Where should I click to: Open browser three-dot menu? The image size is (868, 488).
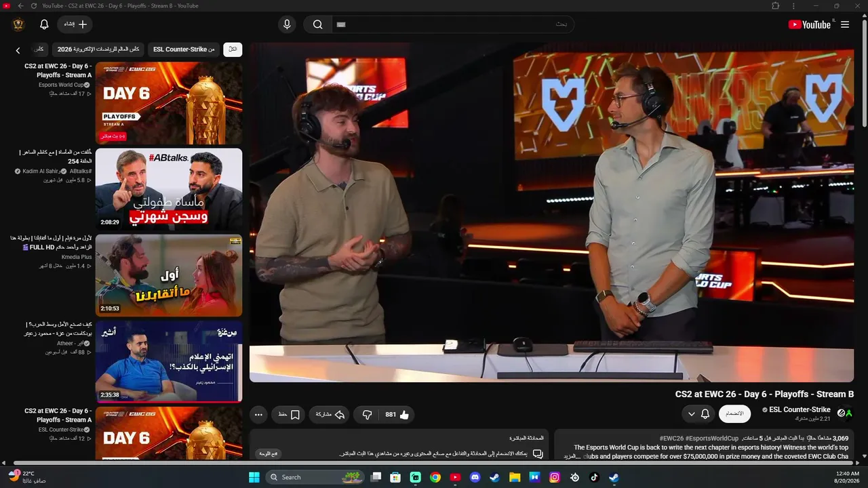click(x=793, y=6)
